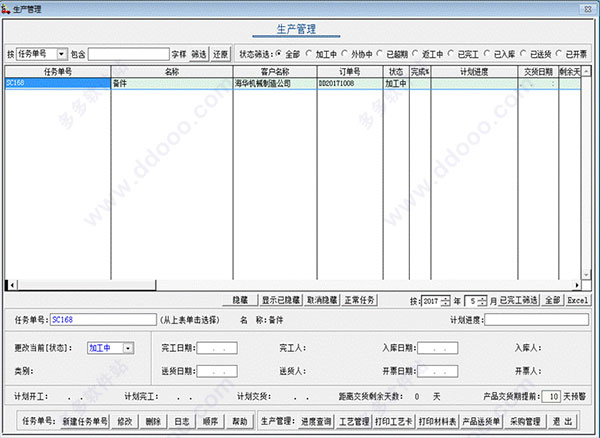The height and width of the screenshot is (438, 600).
Task: Click the 已完工筛选 button
Action: [518, 300]
